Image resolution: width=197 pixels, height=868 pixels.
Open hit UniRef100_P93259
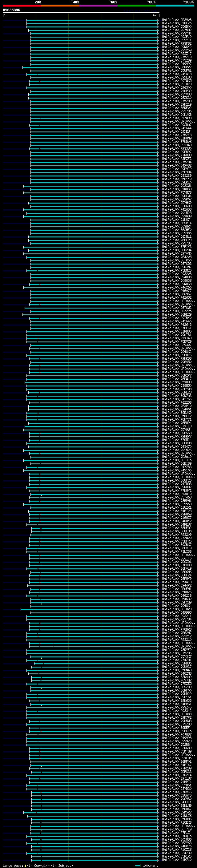tap(177, 50)
